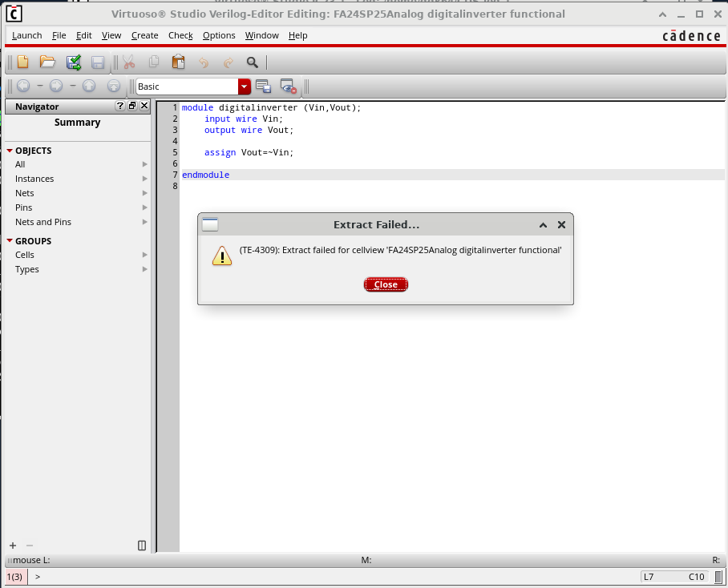Open the Check menu
The height and width of the screenshot is (588, 728).
[180, 35]
